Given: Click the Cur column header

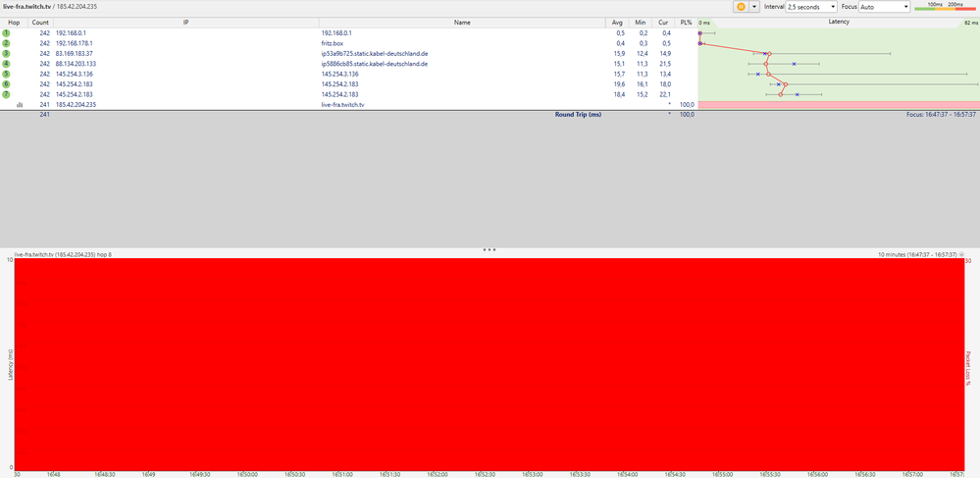Looking at the screenshot, I should pyautogui.click(x=663, y=23).
